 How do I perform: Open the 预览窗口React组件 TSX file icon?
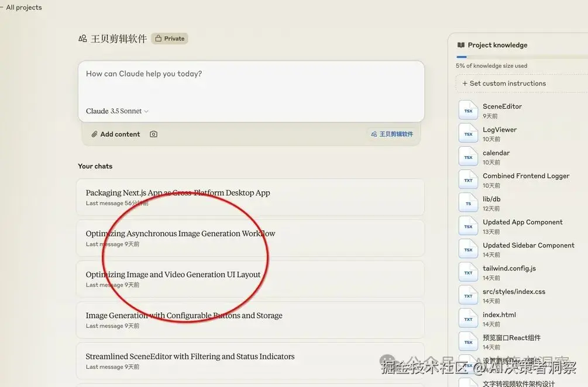coord(468,341)
